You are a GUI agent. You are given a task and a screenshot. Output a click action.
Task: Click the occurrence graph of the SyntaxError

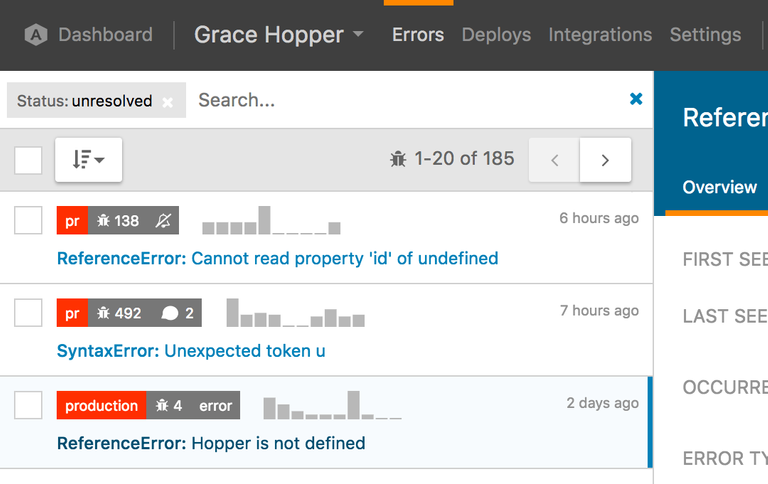point(296,313)
